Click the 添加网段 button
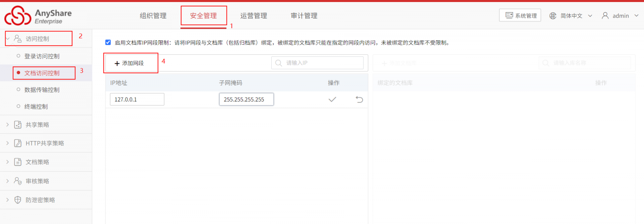644x224 pixels. click(129, 63)
